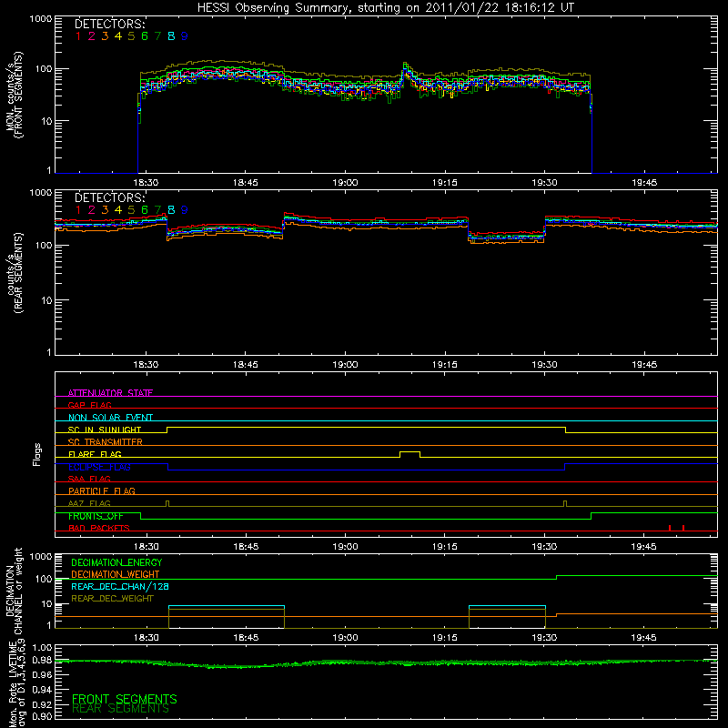Click the front segments counts/s y-axis title

[x=14, y=95]
